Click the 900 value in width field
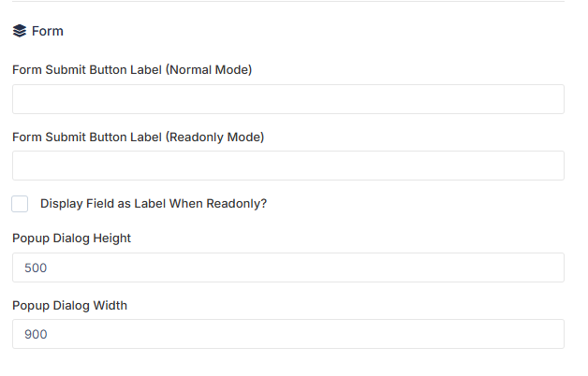This screenshot has height=376, width=588. pos(36,335)
